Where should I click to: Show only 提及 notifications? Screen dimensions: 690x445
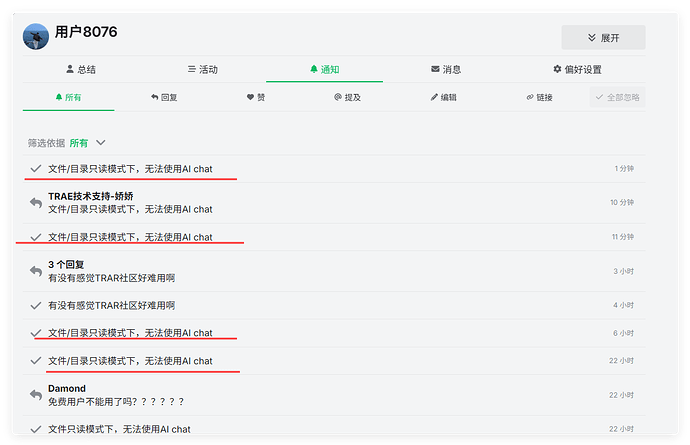tap(347, 97)
